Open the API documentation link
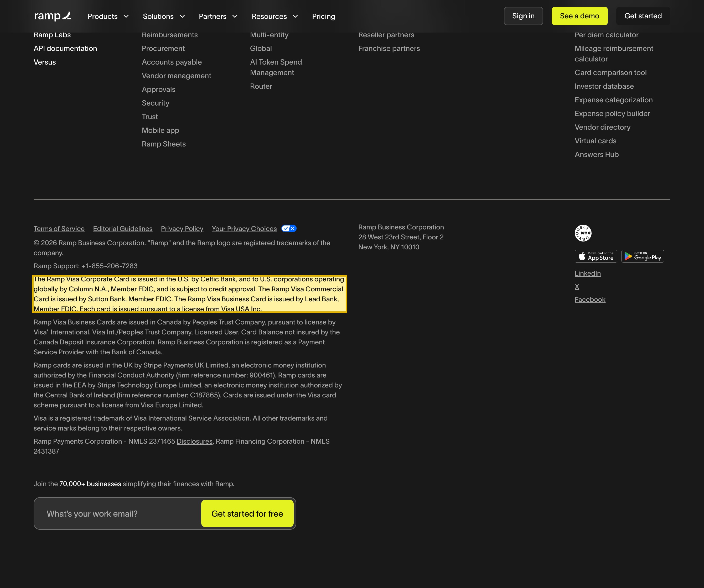This screenshot has height=588, width=704. [x=65, y=48]
